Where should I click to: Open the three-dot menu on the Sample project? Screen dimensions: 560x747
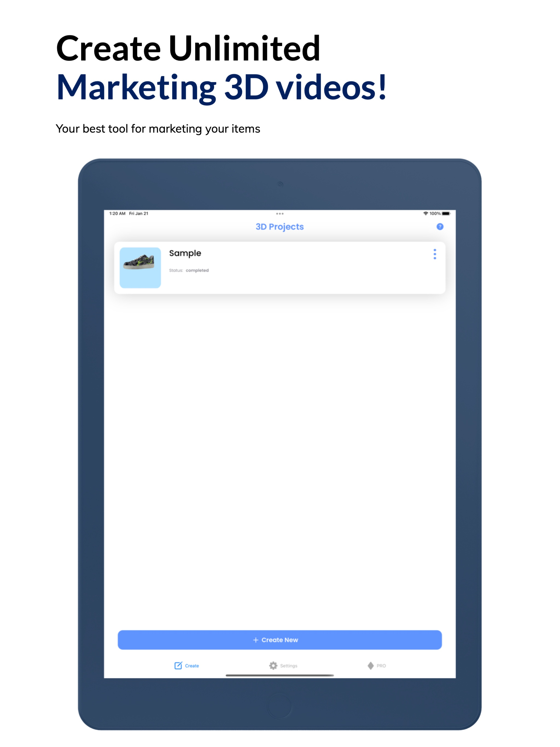[435, 255]
